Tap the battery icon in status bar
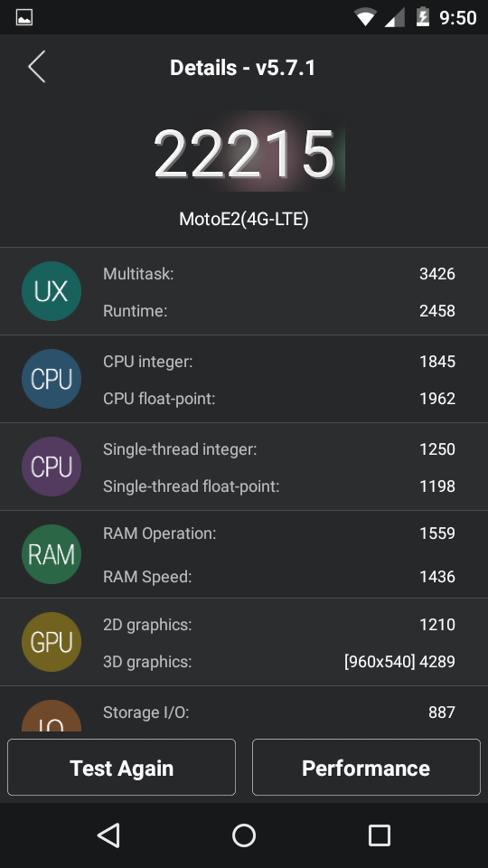 (x=422, y=16)
